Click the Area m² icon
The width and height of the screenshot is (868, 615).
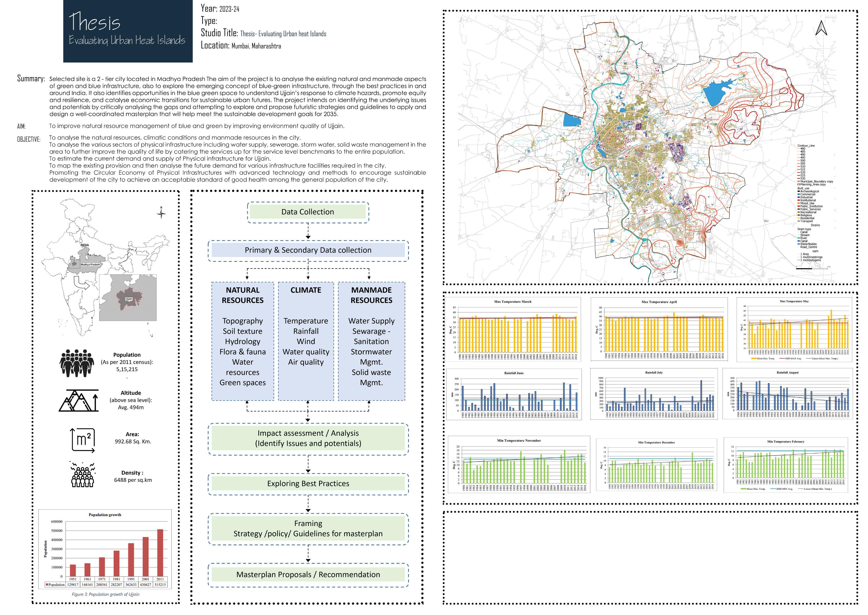[83, 440]
